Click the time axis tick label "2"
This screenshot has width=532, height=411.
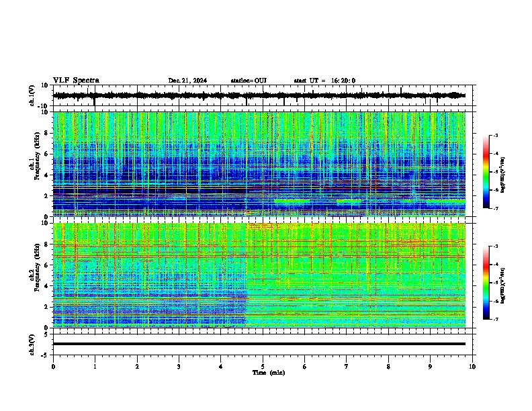click(137, 367)
